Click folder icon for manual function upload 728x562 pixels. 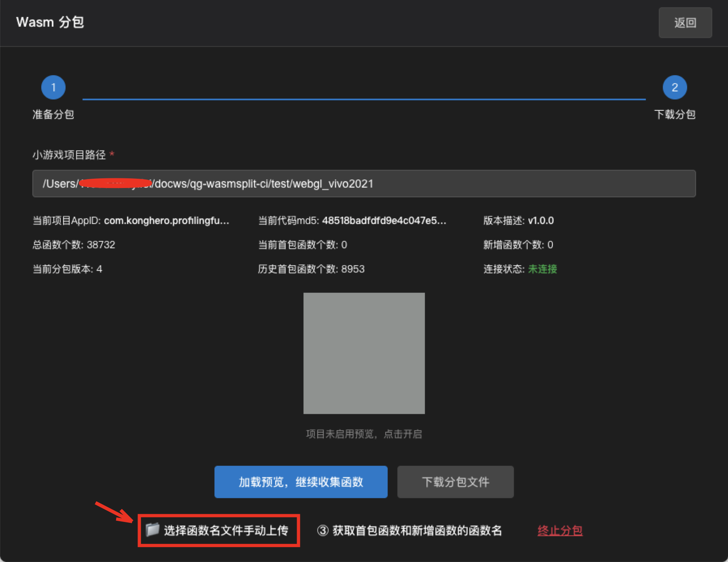point(153,530)
